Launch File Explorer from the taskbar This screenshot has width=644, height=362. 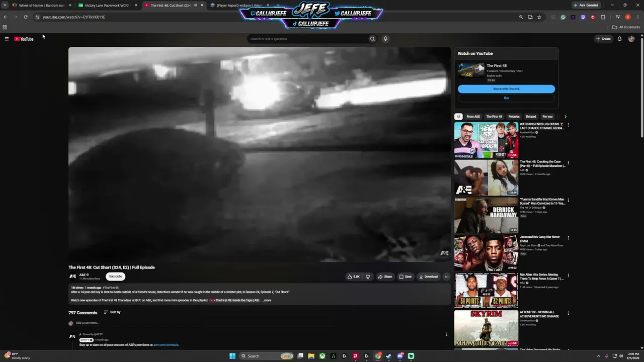pos(311,356)
